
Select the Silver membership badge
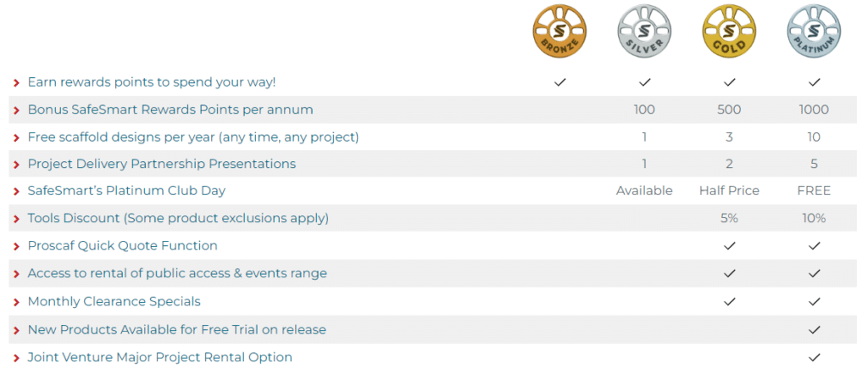(644, 31)
